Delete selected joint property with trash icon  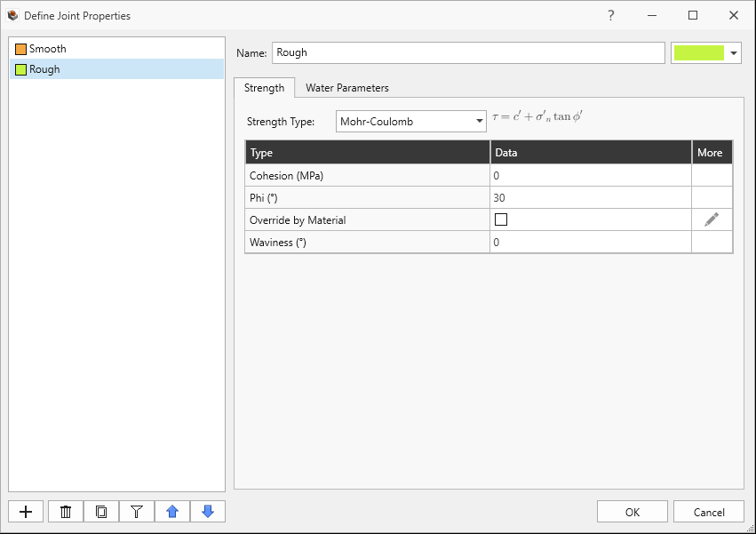pos(66,511)
